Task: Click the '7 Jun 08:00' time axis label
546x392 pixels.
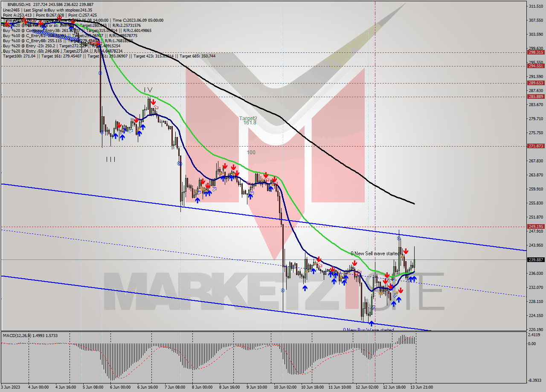Action: [x=175, y=387]
